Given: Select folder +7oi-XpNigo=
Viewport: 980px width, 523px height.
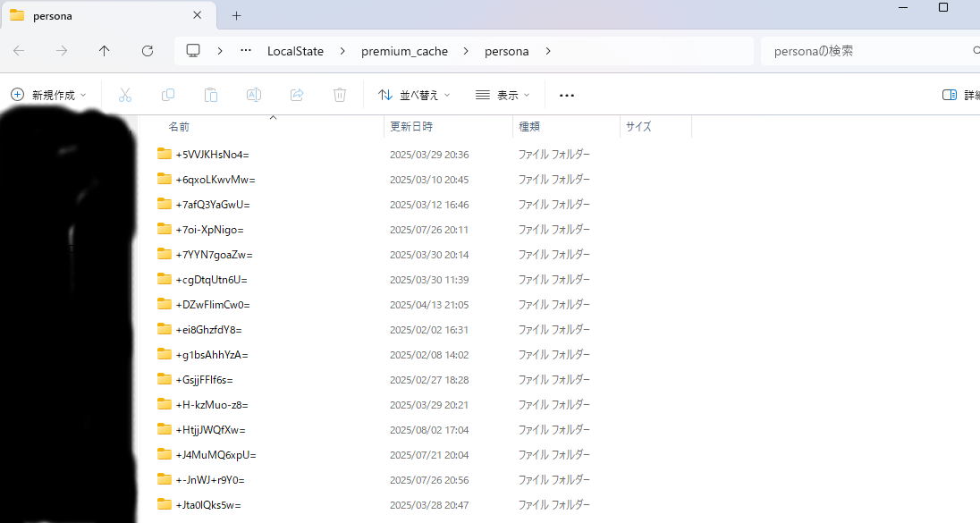Looking at the screenshot, I should coord(210,230).
